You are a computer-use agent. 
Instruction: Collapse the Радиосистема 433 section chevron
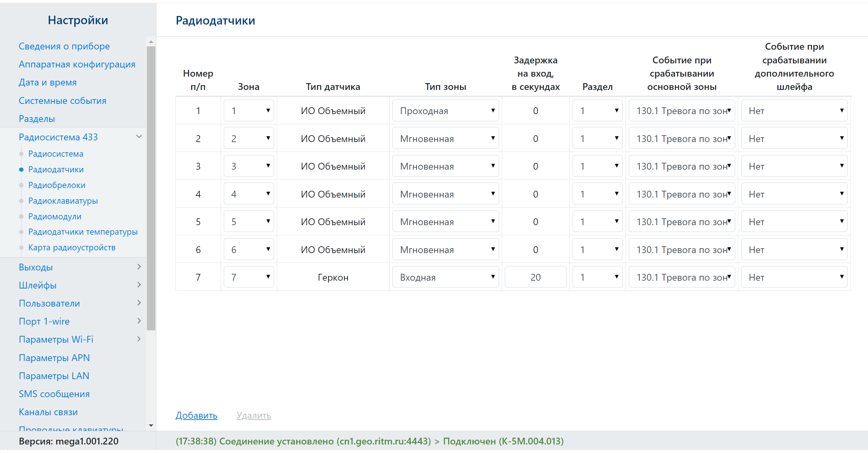[139, 137]
